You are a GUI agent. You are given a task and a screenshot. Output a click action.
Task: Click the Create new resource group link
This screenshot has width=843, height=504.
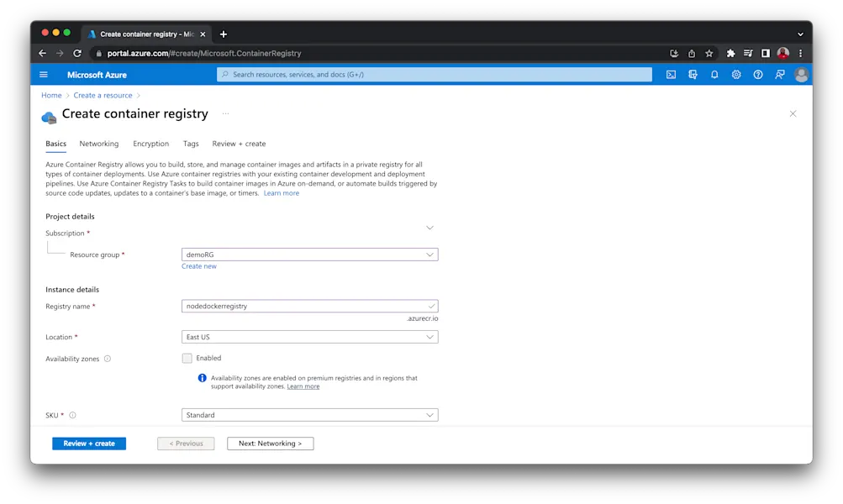198,265
